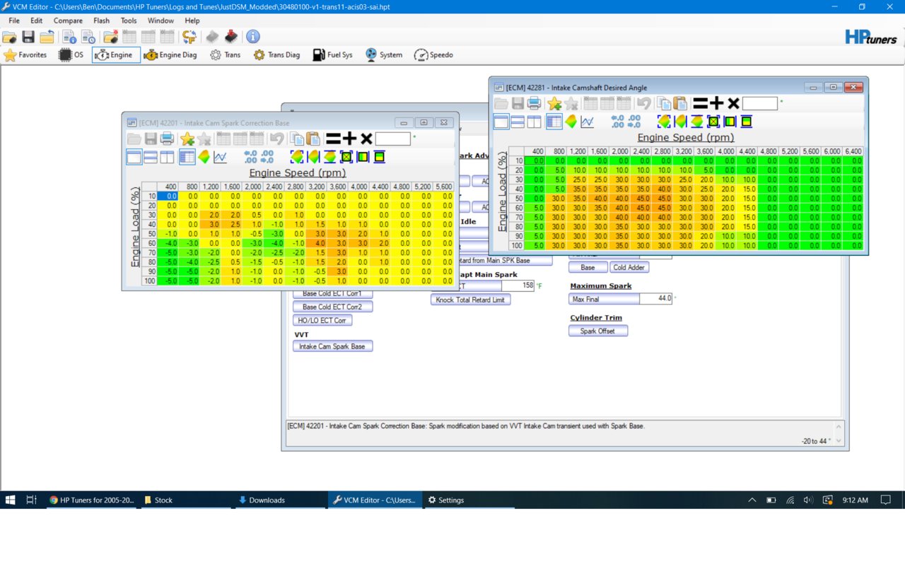Click the value input box in Spark Correction window

[x=393, y=139]
